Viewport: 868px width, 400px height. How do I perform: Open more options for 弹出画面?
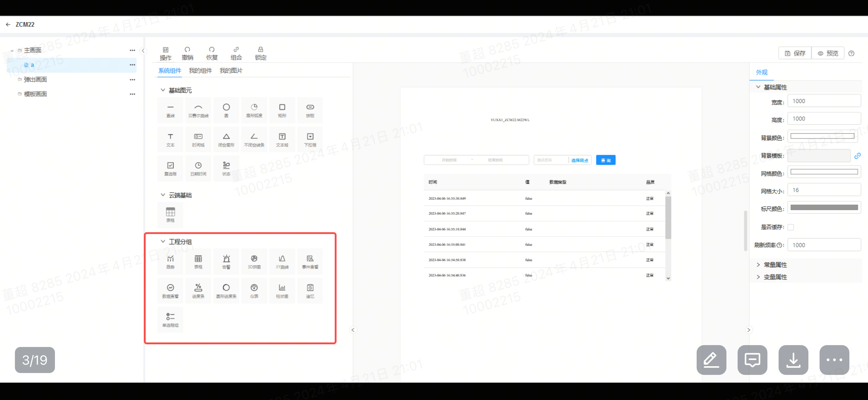coord(133,79)
